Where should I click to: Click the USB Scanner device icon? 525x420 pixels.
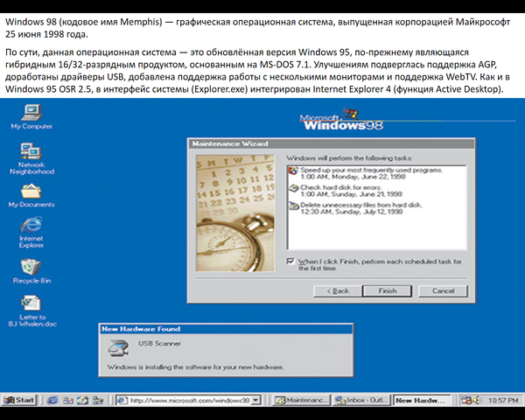click(x=116, y=348)
